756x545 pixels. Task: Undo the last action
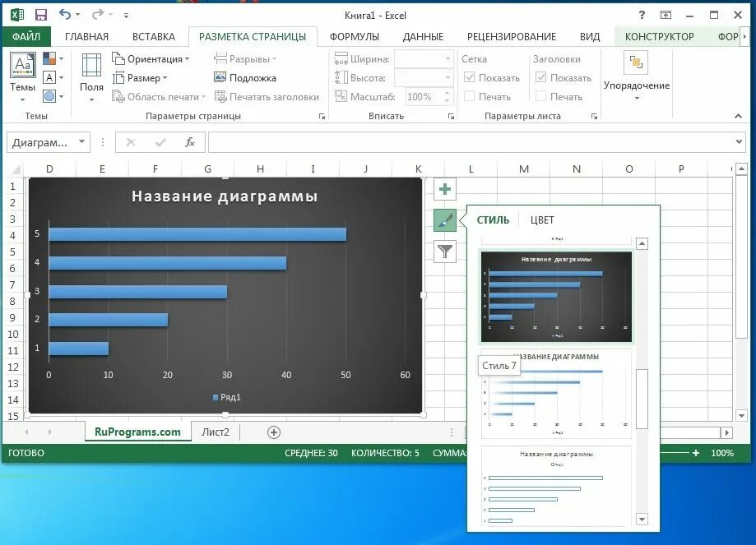click(x=65, y=15)
